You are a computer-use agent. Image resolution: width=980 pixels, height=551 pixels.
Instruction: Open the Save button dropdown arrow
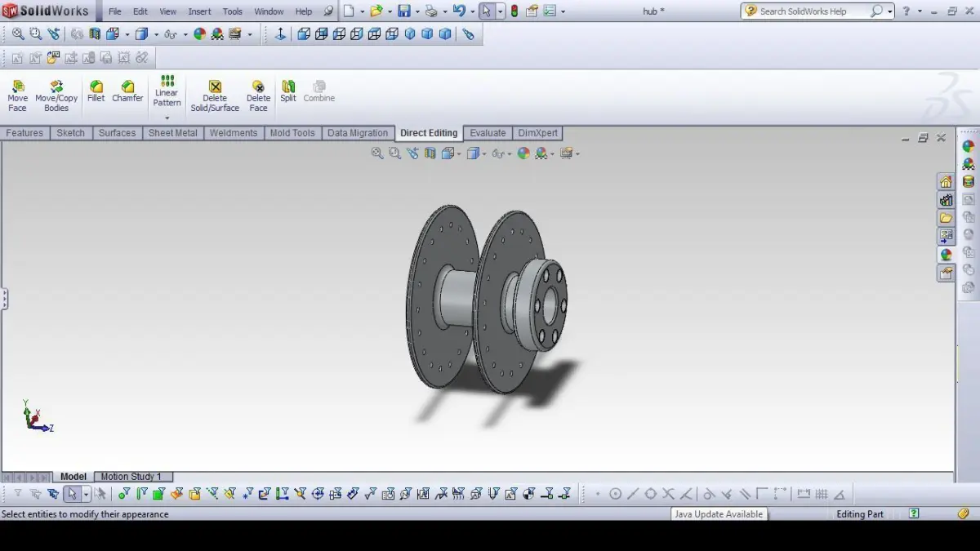click(416, 11)
